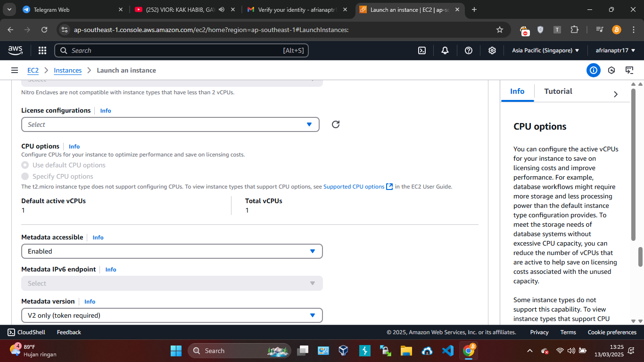
Task: Switch to the Telegram Web browser tab
Action: click(x=73, y=9)
